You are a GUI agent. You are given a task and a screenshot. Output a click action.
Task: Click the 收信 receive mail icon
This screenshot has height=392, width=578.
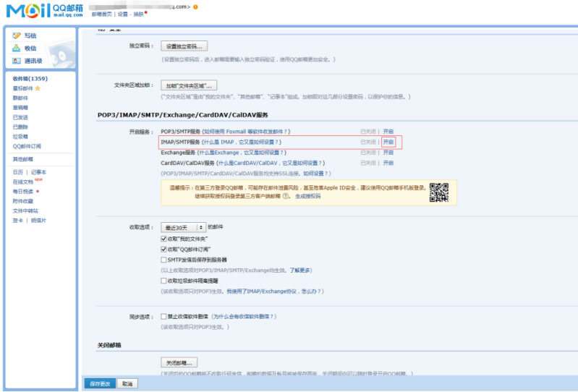(17, 48)
